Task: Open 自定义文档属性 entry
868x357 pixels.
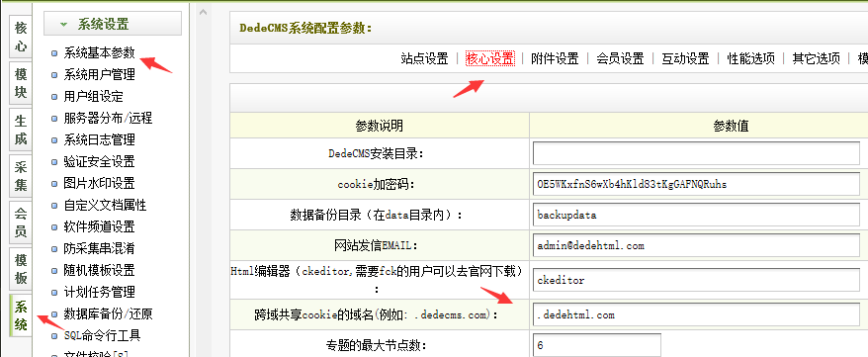Action: tap(105, 206)
